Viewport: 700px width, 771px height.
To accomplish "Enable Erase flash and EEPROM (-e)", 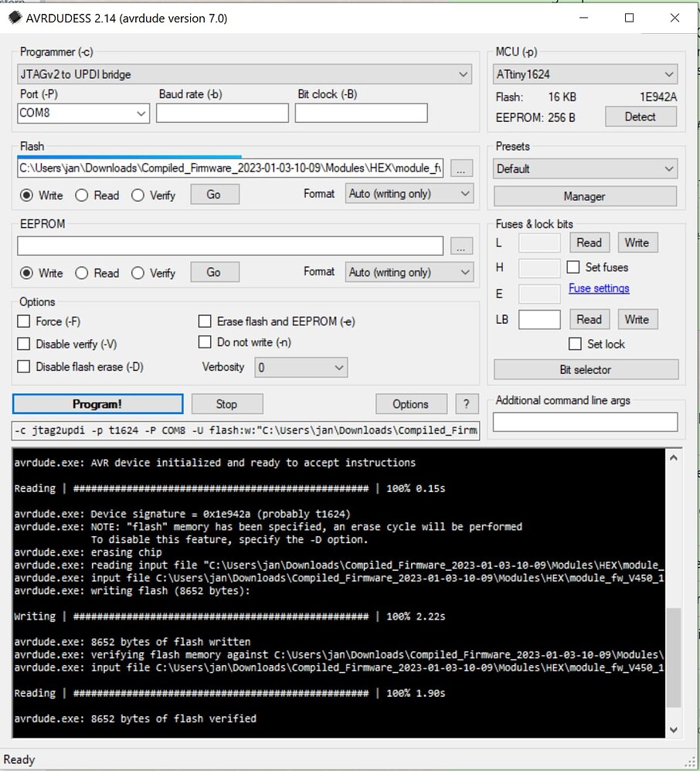I will [205, 321].
